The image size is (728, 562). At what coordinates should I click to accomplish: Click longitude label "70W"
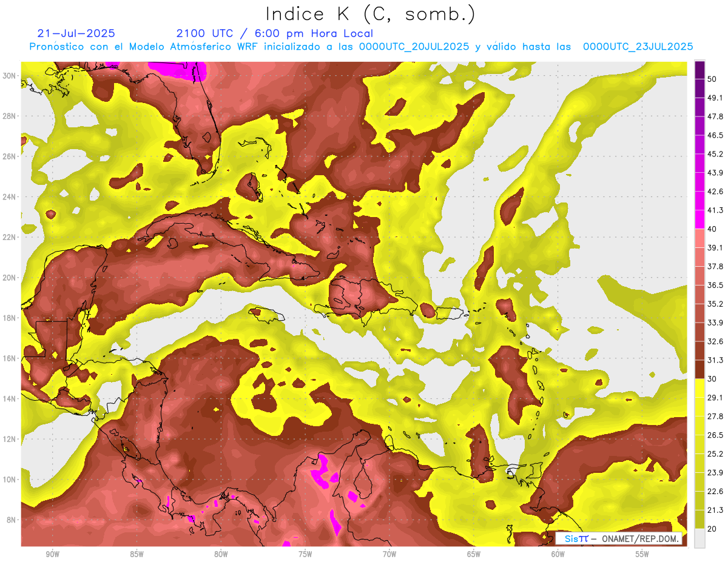coord(389,554)
